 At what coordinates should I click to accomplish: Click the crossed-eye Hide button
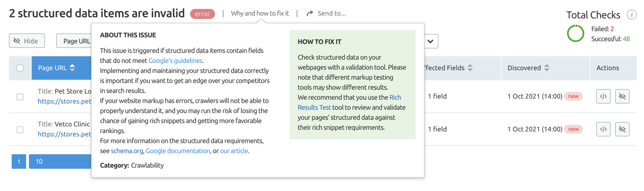pos(27,41)
